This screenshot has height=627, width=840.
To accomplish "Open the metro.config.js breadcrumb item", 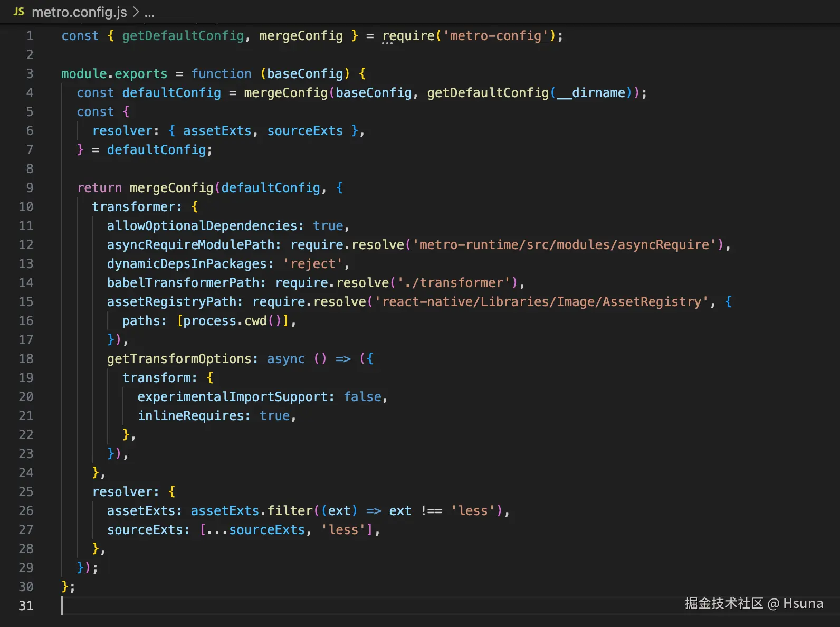I will pos(79,12).
